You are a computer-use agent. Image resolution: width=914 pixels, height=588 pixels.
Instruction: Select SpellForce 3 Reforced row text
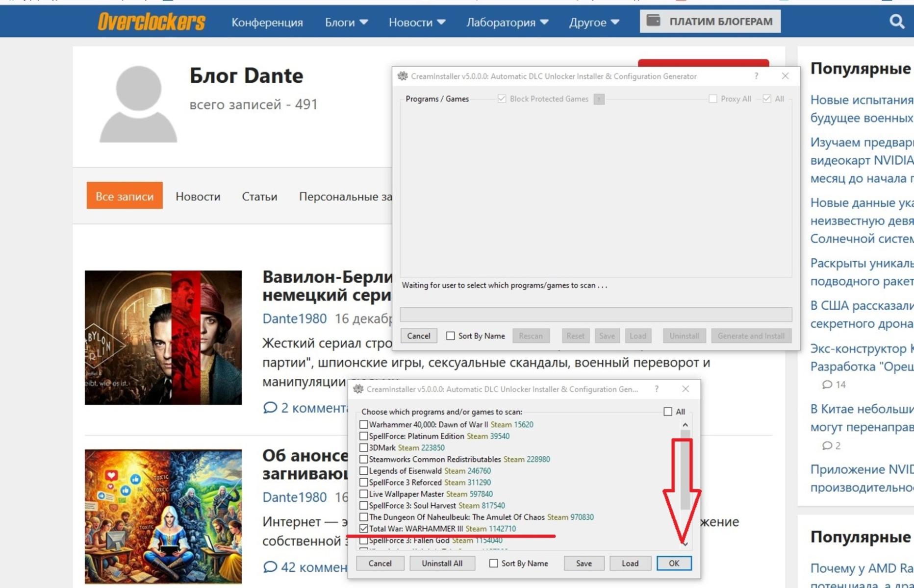click(x=430, y=483)
